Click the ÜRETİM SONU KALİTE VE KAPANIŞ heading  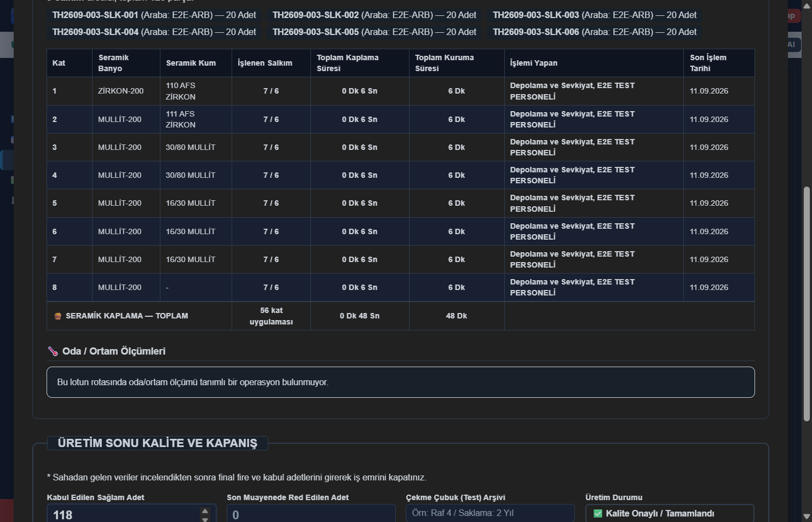(157, 443)
